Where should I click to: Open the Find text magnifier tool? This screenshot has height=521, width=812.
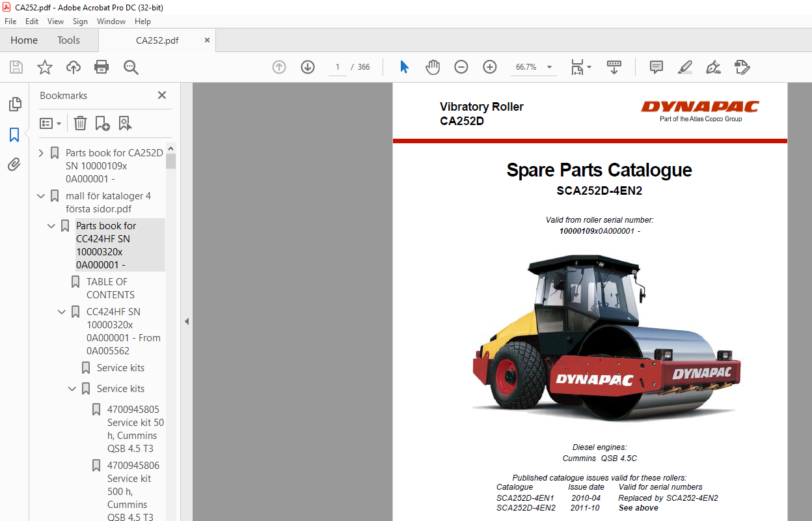coord(131,67)
